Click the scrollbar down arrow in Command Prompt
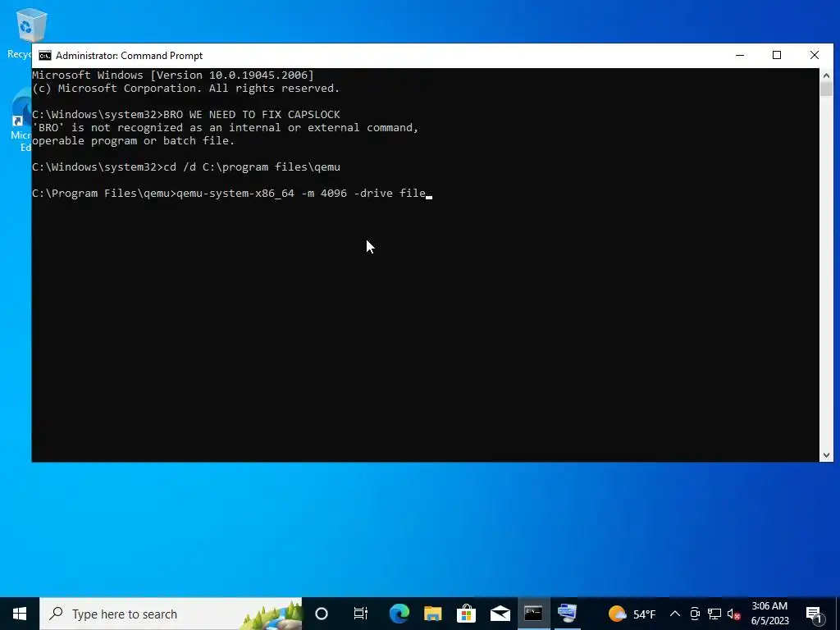Image resolution: width=840 pixels, height=630 pixels. 826,455
